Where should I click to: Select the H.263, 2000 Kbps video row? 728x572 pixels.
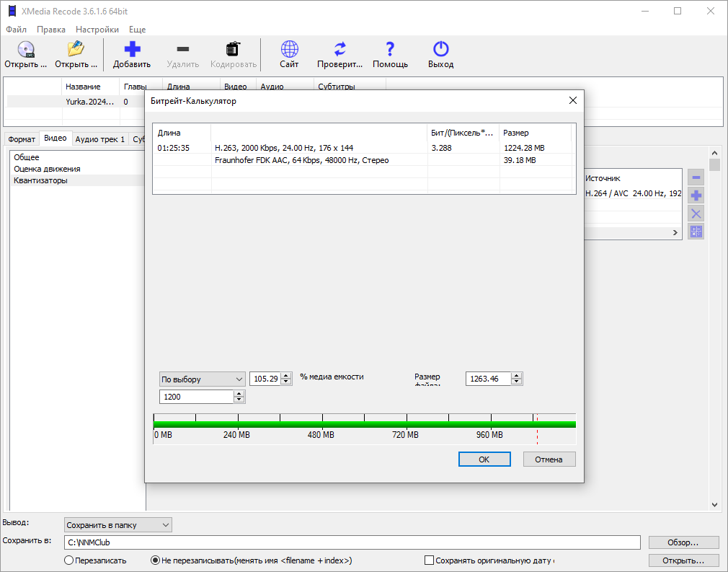(364, 148)
